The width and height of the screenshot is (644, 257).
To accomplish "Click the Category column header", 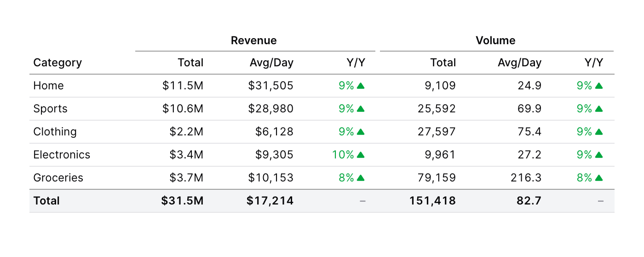I will click(57, 63).
